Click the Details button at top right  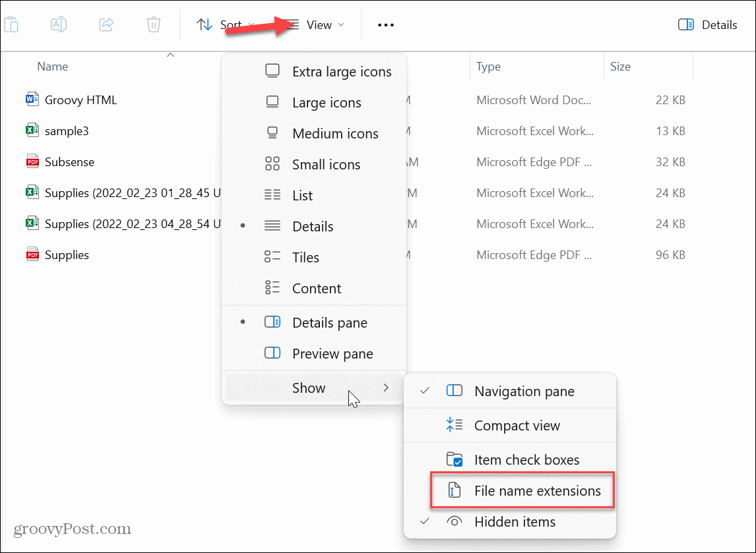click(x=708, y=25)
